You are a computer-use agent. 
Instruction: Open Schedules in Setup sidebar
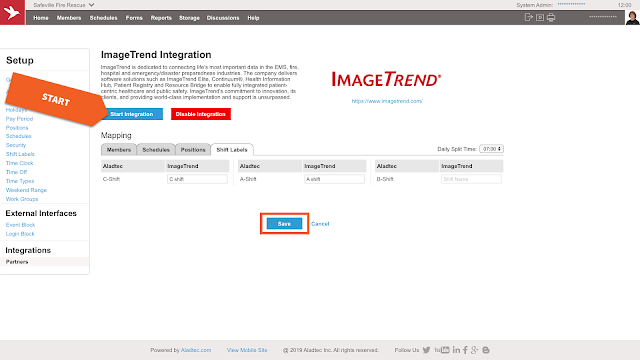(18, 136)
